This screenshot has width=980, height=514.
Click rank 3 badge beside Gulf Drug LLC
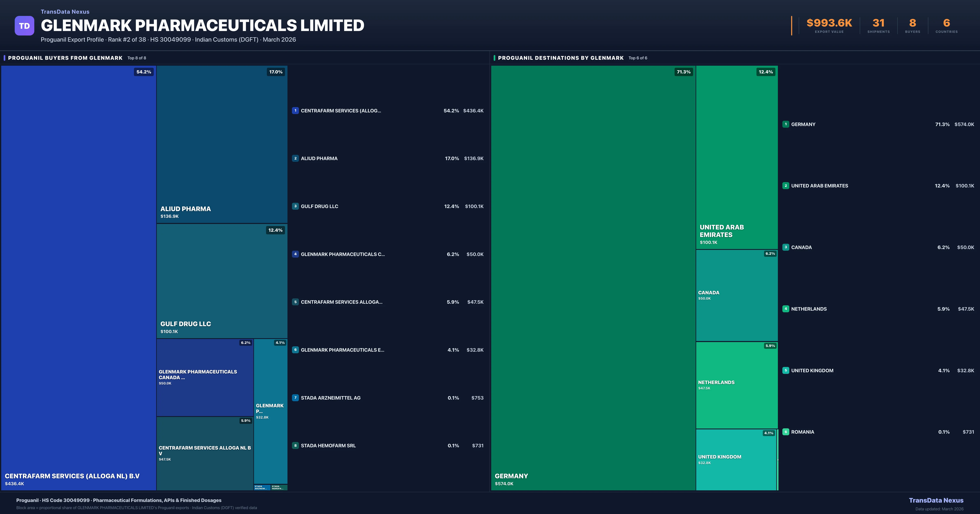pos(295,206)
